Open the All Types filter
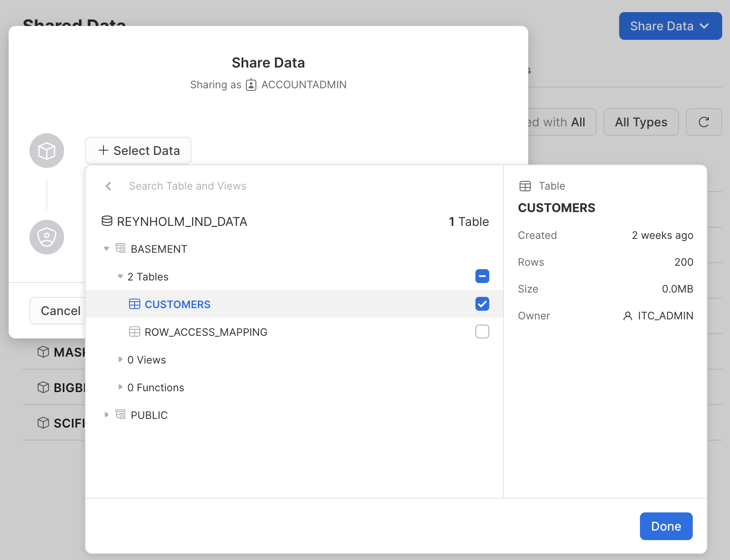This screenshot has height=560, width=730. [x=641, y=122]
